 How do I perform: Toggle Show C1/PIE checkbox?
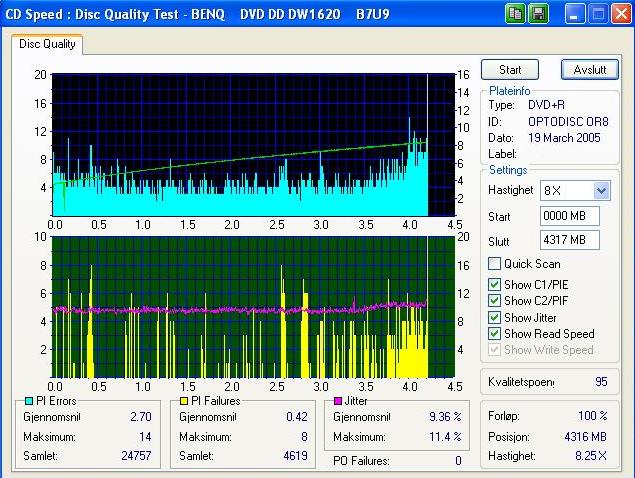(x=494, y=284)
